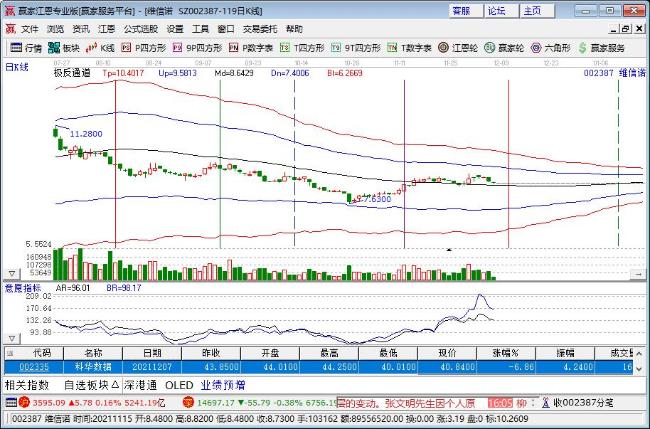Open the T四方形 tool
This screenshot has height=429, width=650.
tap(302, 48)
